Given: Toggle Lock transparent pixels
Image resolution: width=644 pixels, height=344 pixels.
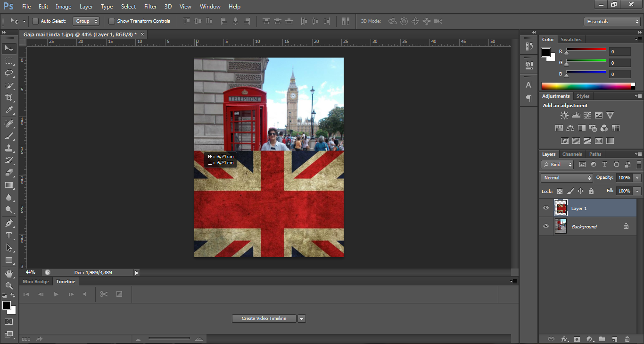Looking at the screenshot, I should point(560,191).
